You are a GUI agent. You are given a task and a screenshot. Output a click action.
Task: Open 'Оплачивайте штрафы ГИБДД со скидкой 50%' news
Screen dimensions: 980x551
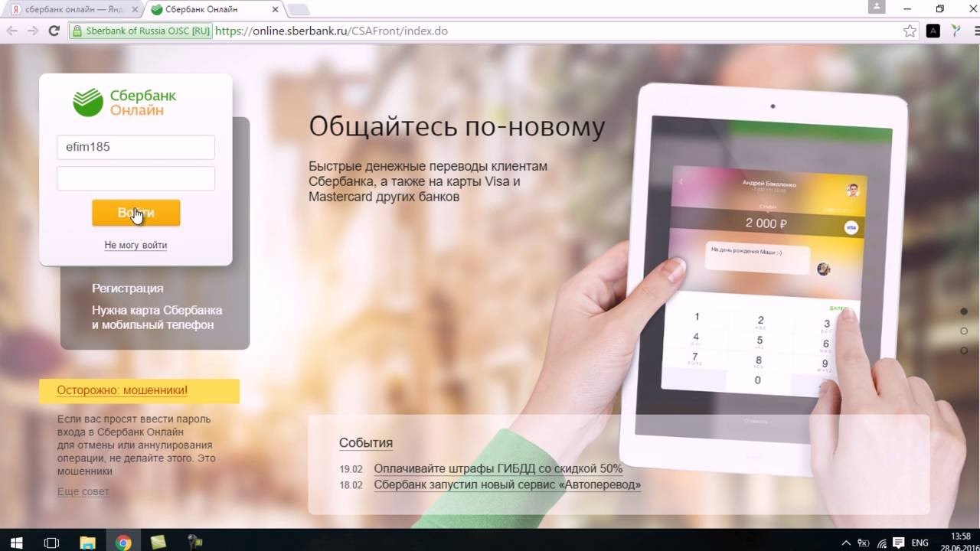tap(498, 468)
